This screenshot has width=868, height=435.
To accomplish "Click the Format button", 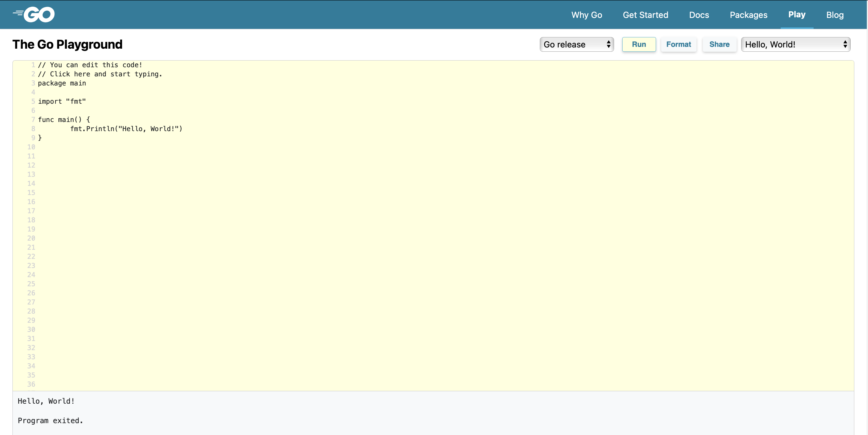I will point(678,44).
